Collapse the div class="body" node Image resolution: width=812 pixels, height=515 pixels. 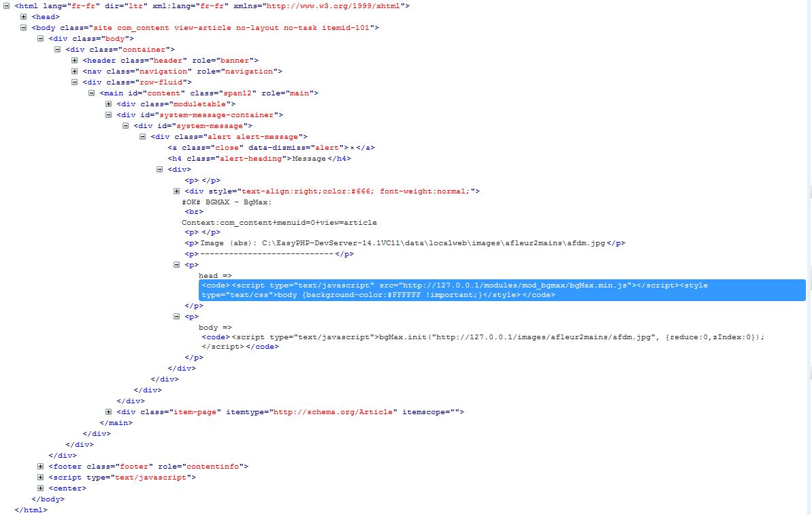point(40,39)
